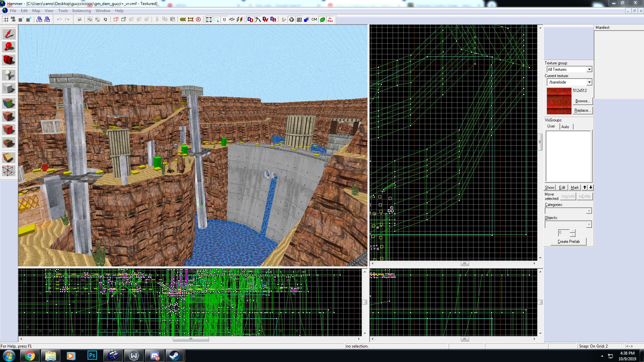Open the Instancing menu
644x362 pixels.
(x=82, y=11)
